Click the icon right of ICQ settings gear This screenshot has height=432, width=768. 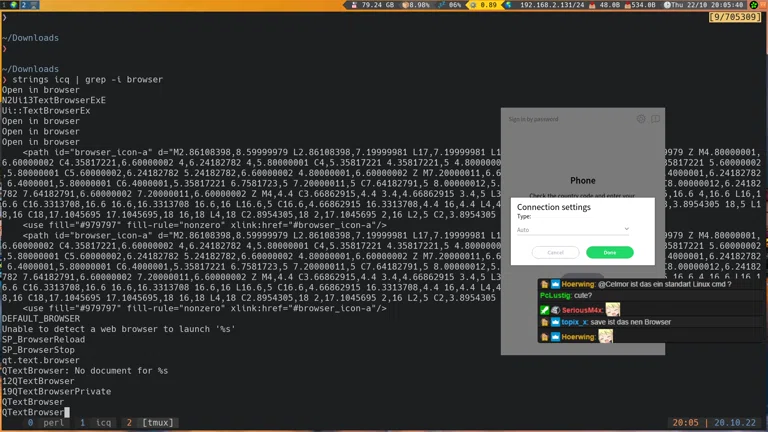(655, 119)
